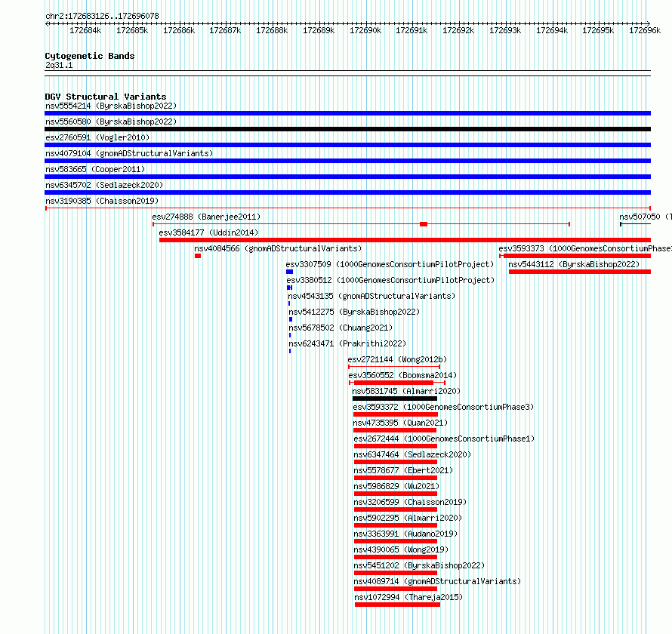Select the nsv507050 variant label
The image size is (672, 634).
click(x=646, y=217)
